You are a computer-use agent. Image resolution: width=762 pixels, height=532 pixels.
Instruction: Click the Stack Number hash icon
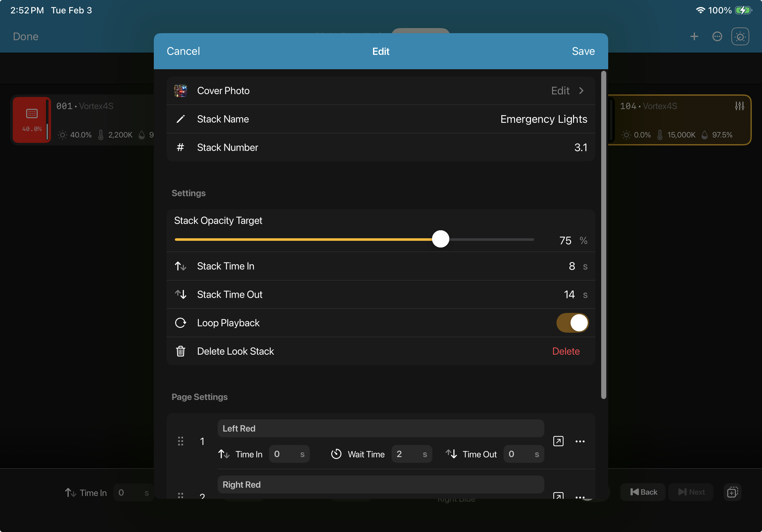181,147
